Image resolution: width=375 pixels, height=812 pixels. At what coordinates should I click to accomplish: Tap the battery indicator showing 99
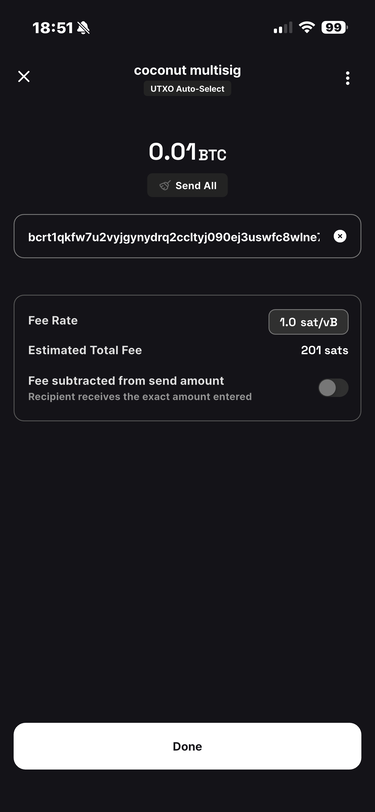tap(334, 27)
